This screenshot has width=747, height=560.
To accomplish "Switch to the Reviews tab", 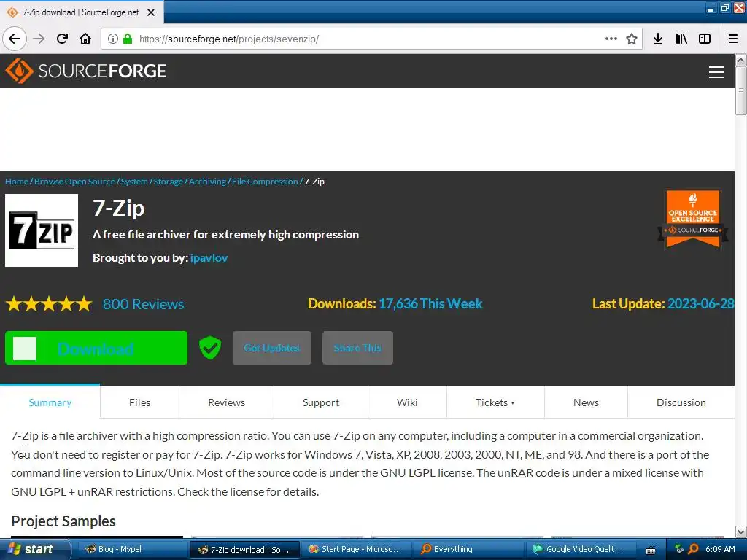I will tap(226, 402).
